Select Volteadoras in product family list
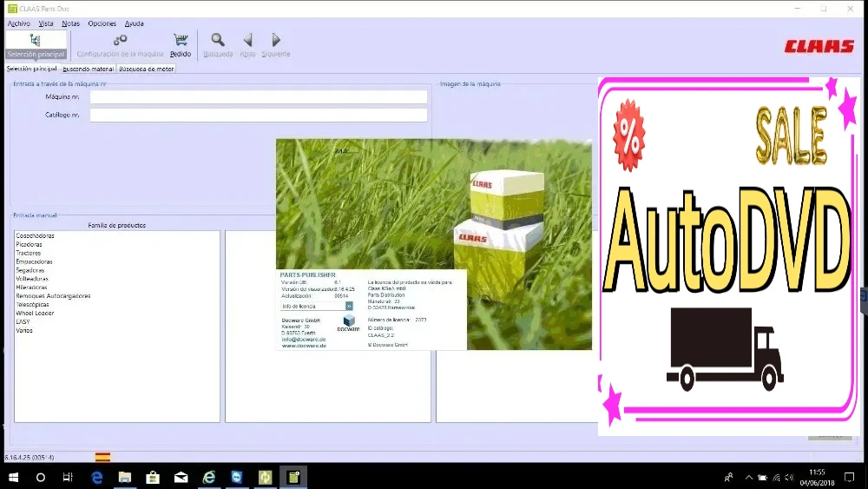The height and width of the screenshot is (489, 868). (32, 279)
